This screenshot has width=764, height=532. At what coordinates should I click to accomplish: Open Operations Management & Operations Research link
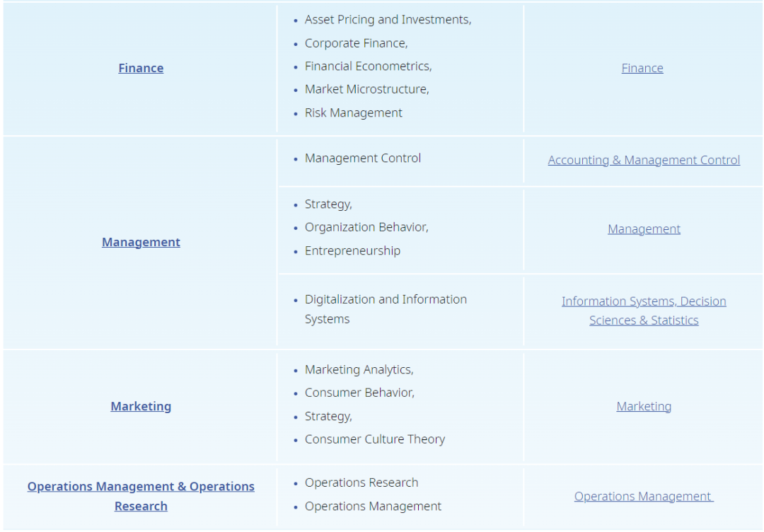pos(141,496)
